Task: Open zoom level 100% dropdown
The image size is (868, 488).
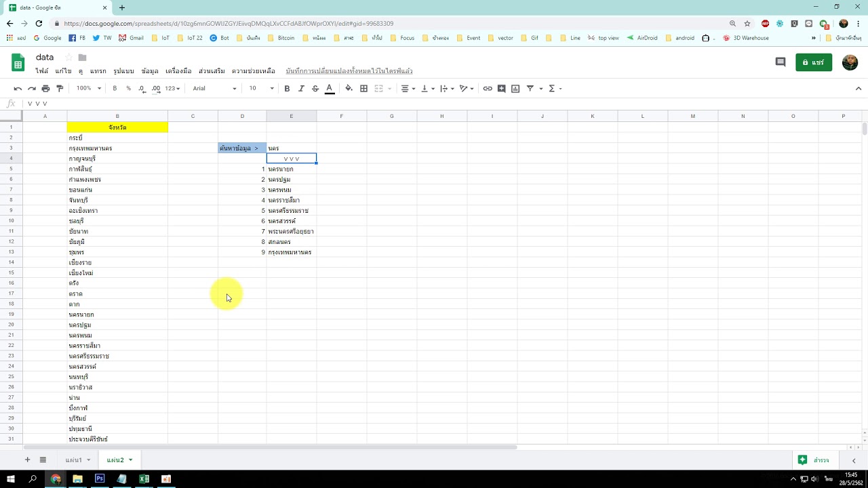Action: click(x=89, y=88)
